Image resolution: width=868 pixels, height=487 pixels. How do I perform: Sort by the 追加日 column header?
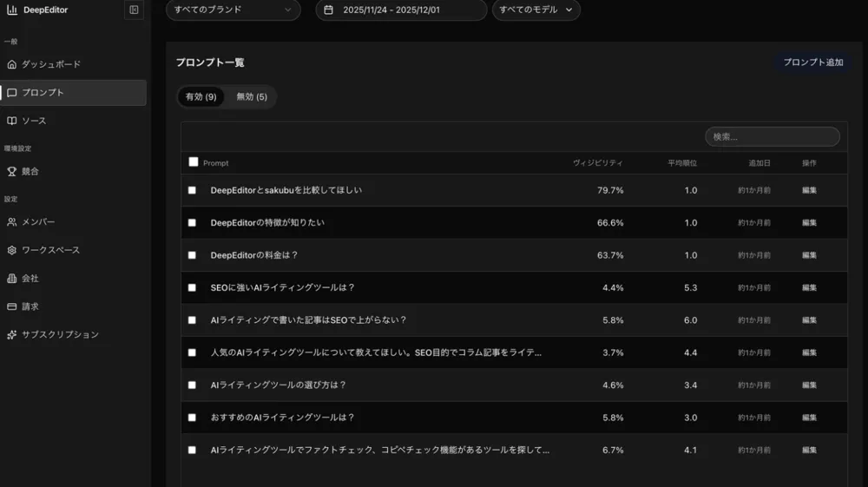click(x=759, y=163)
